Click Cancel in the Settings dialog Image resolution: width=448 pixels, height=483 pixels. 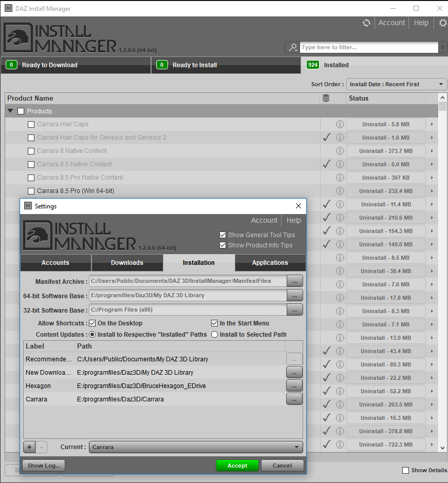click(x=282, y=466)
